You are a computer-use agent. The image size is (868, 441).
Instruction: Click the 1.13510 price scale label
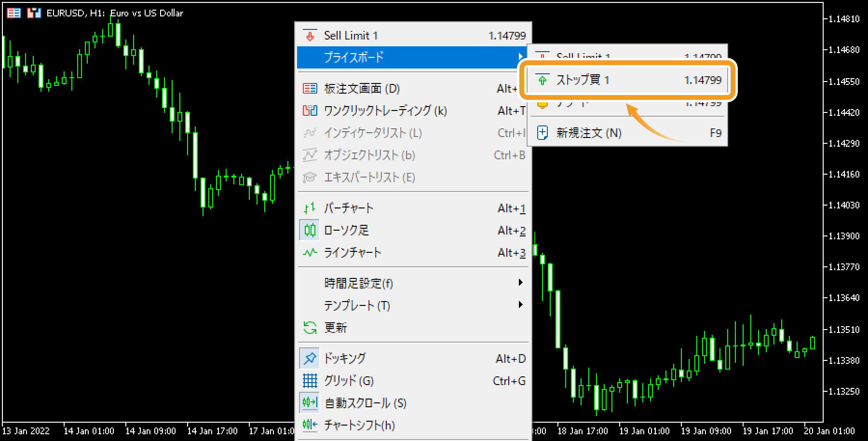click(844, 330)
